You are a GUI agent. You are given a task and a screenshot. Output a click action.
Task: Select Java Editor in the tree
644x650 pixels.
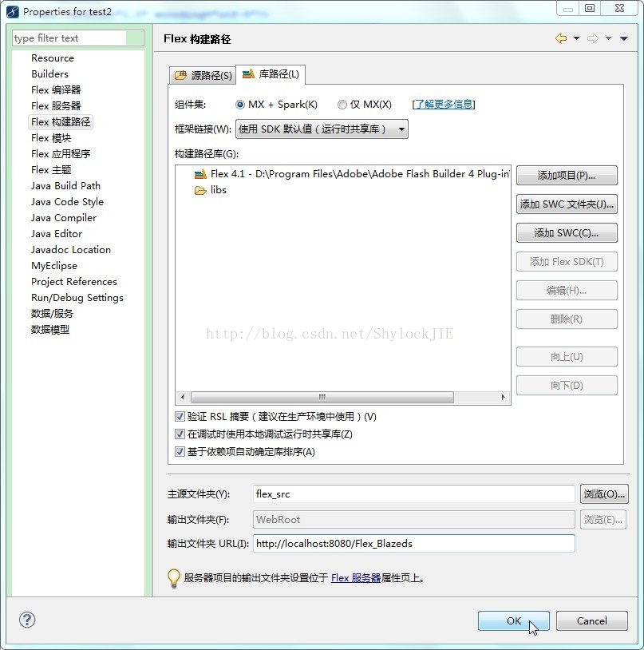point(57,234)
